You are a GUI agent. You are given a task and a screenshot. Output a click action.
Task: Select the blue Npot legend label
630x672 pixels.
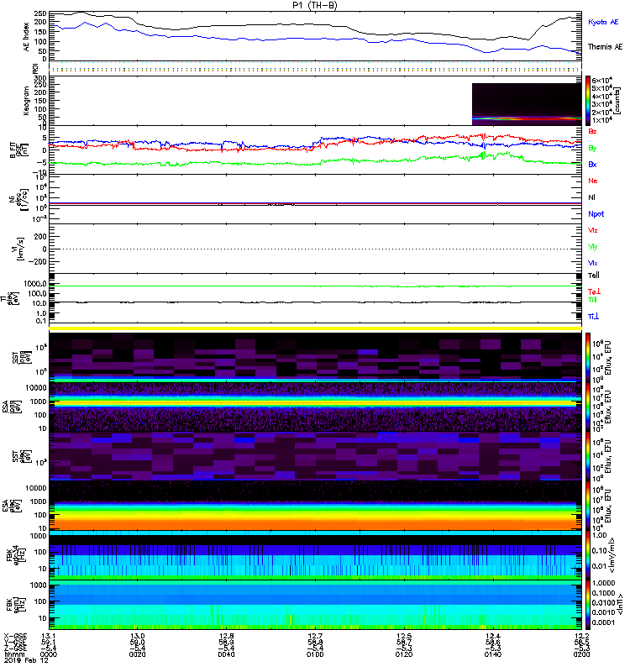(596, 214)
